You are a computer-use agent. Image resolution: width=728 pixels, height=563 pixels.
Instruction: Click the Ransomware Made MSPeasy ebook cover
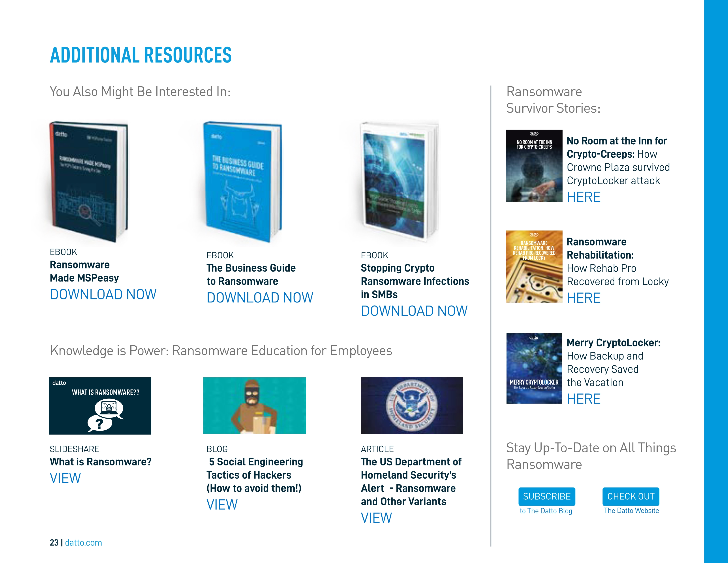click(88, 182)
